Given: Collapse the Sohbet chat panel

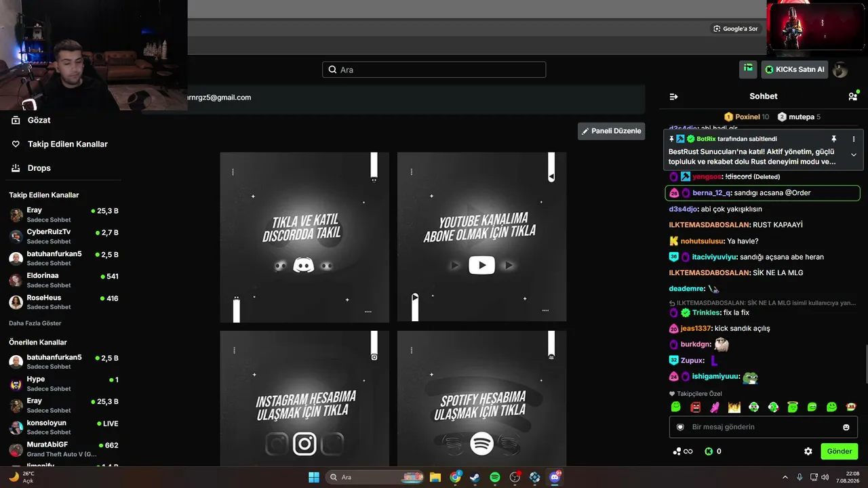Looking at the screenshot, I should (x=673, y=96).
